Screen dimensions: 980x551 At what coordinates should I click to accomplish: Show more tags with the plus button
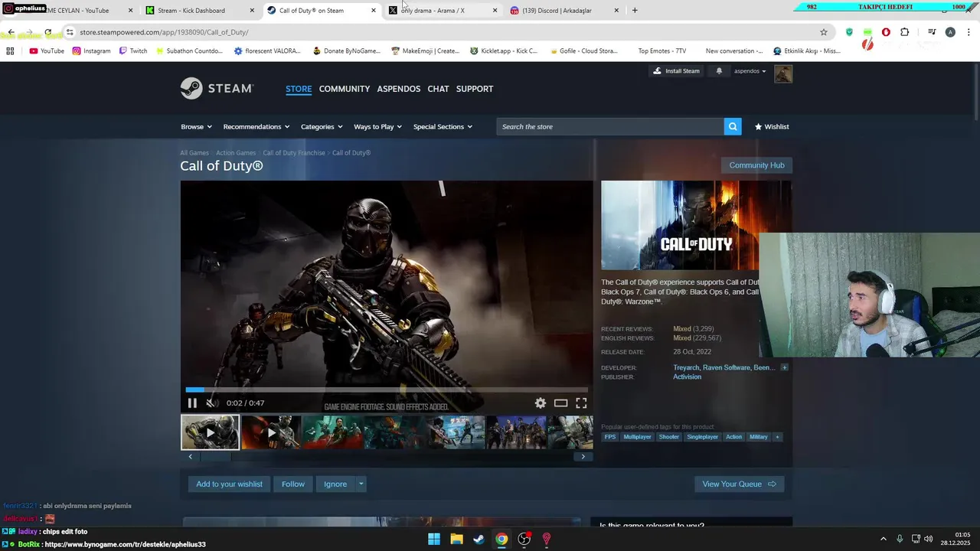[777, 437]
